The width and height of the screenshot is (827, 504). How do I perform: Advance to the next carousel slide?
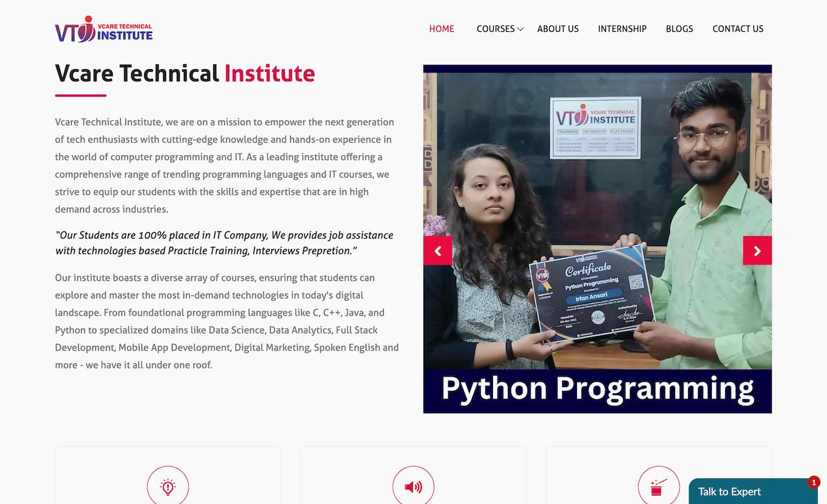pos(757,251)
